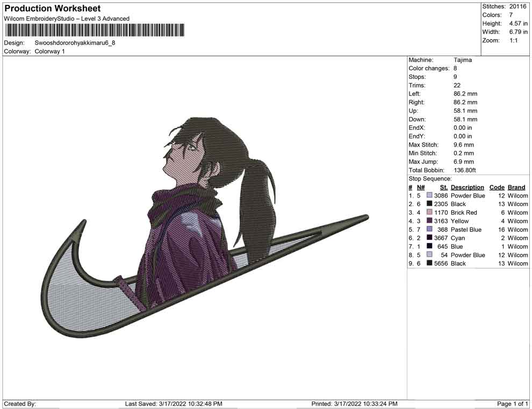
Task: Click the 'Stop Sequence:' heading
Action: [x=430, y=179]
